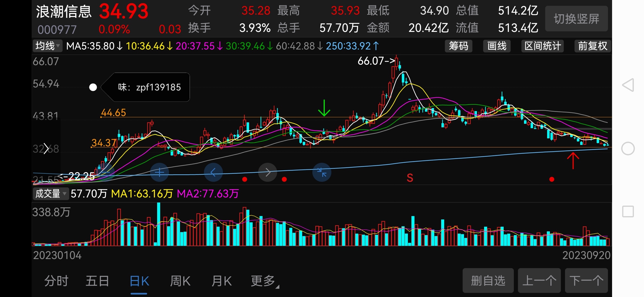Image resolution: width=644 pixels, height=297 pixels.
Task: Tap 删自选 to remove from watchlist
Action: tap(488, 280)
